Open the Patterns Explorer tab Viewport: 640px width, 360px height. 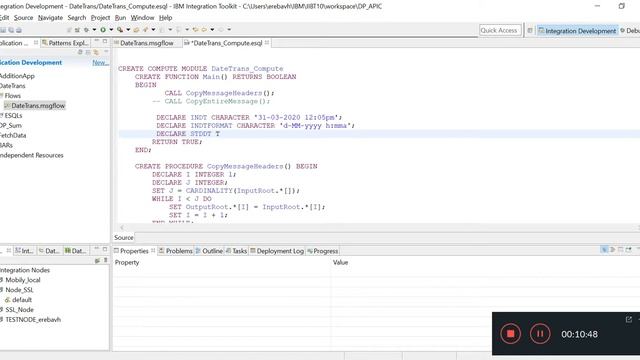(x=65, y=43)
